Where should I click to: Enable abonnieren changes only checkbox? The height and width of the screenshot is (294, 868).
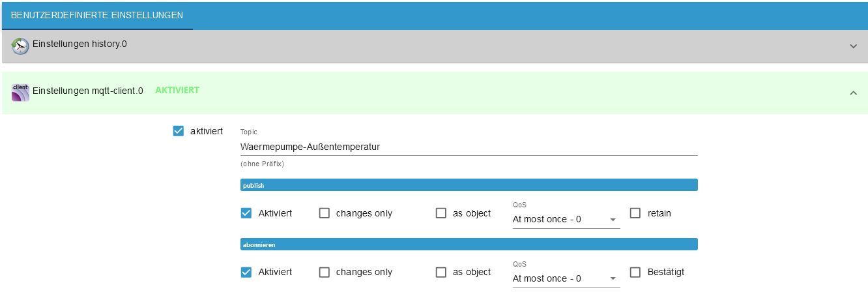(325, 272)
